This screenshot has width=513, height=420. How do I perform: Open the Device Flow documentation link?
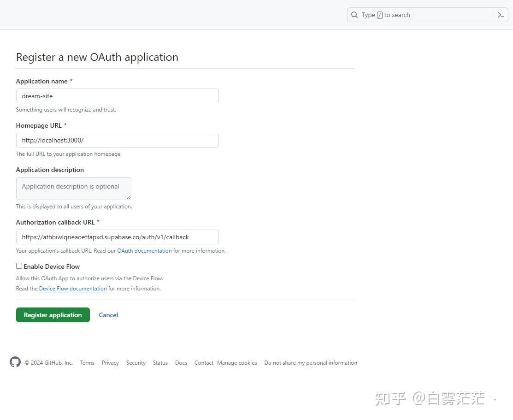pos(73,289)
